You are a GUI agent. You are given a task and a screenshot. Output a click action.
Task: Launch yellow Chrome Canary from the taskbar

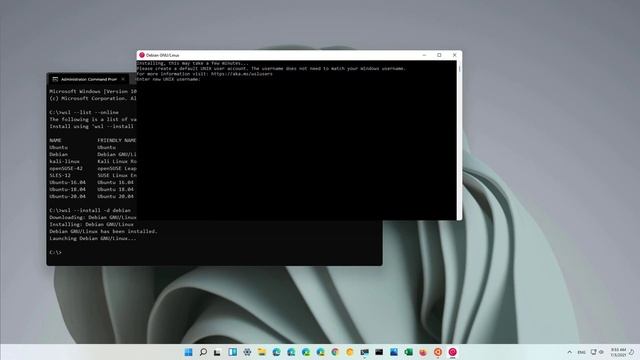coord(350,352)
